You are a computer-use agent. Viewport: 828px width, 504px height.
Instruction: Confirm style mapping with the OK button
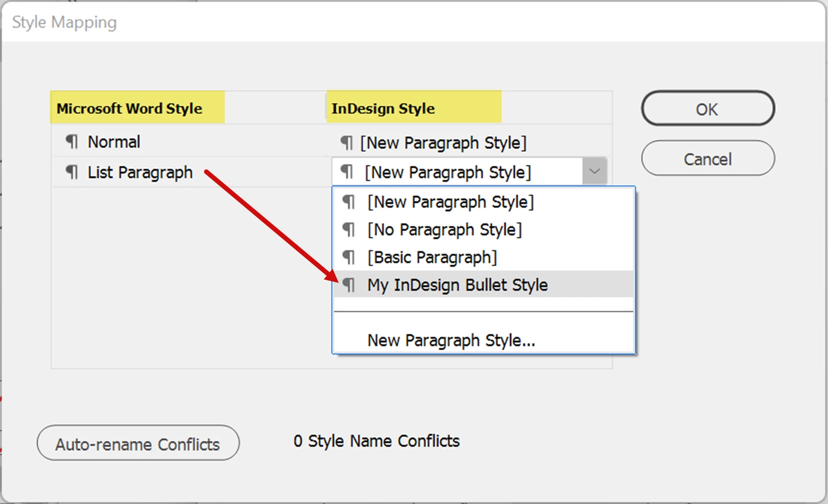(x=708, y=108)
